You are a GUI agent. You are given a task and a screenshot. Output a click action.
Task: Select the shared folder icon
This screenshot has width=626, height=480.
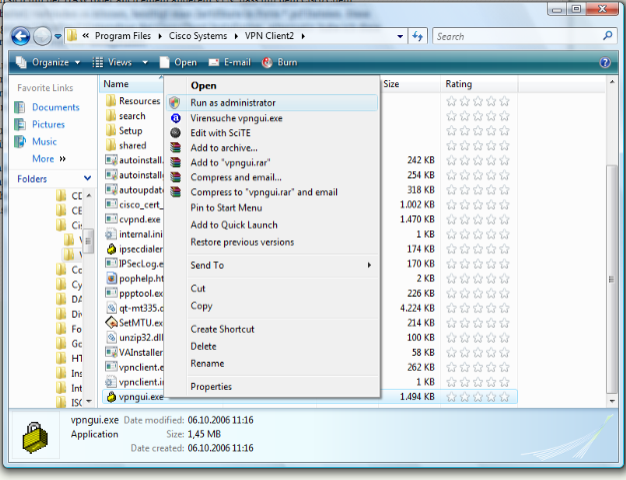pyautogui.click(x=111, y=145)
